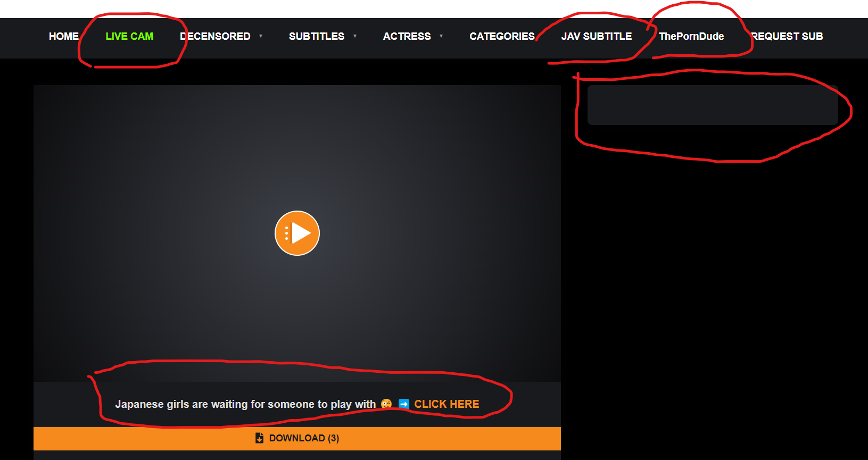Go to the Home page

click(x=64, y=36)
